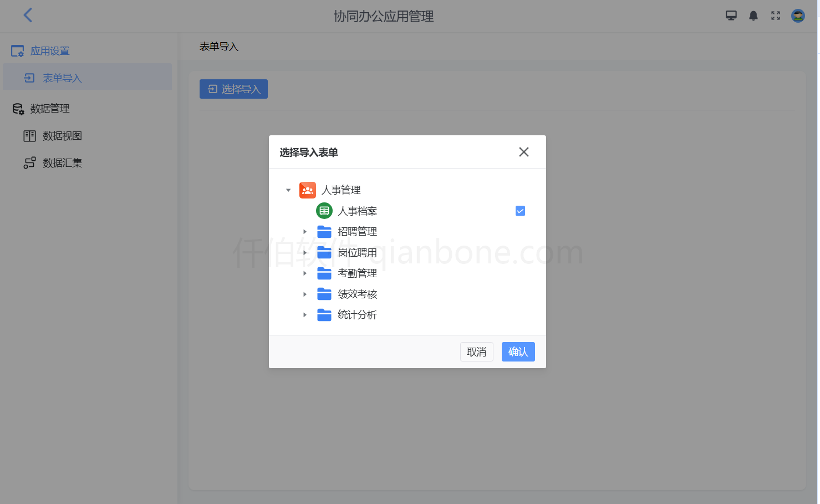Open notifications via the bell icon

coord(753,16)
